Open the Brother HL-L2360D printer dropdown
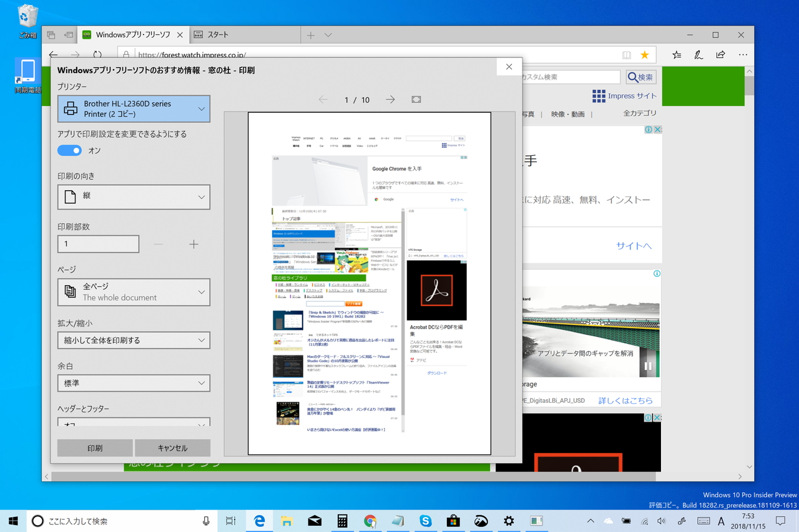 (134, 109)
